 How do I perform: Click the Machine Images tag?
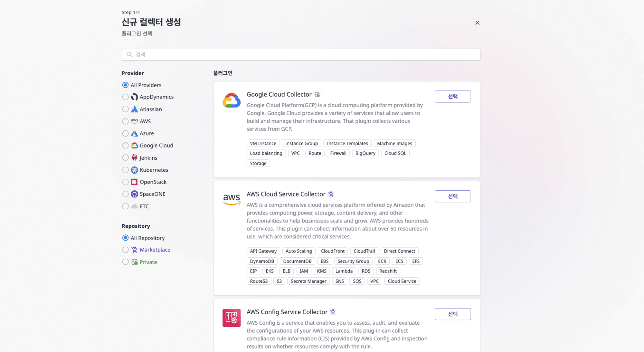394,143
